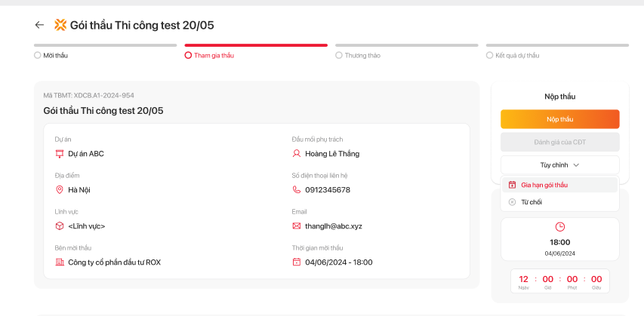The height and width of the screenshot is (316, 644).
Task: Click the envelope icon beside thanglh@abc.xyz
Action: (x=297, y=226)
